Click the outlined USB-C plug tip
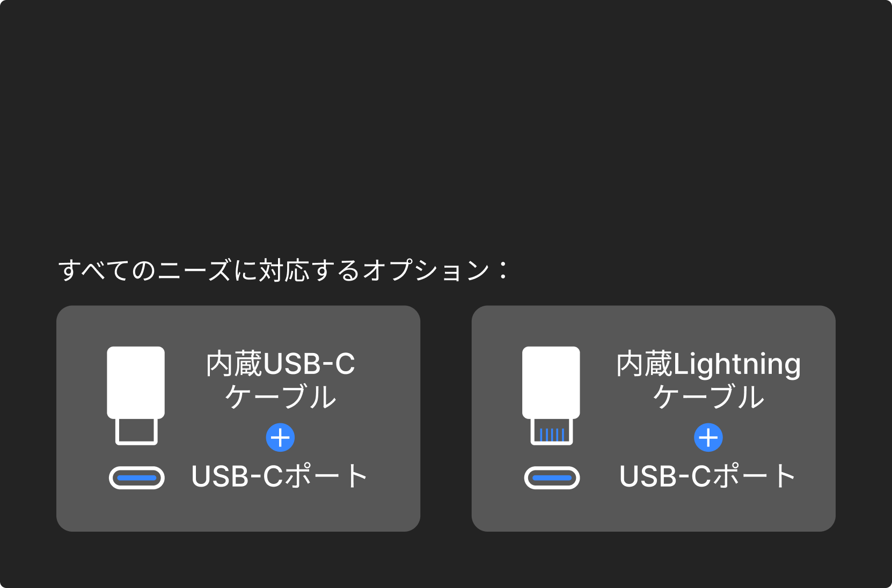 pyautogui.click(x=136, y=432)
